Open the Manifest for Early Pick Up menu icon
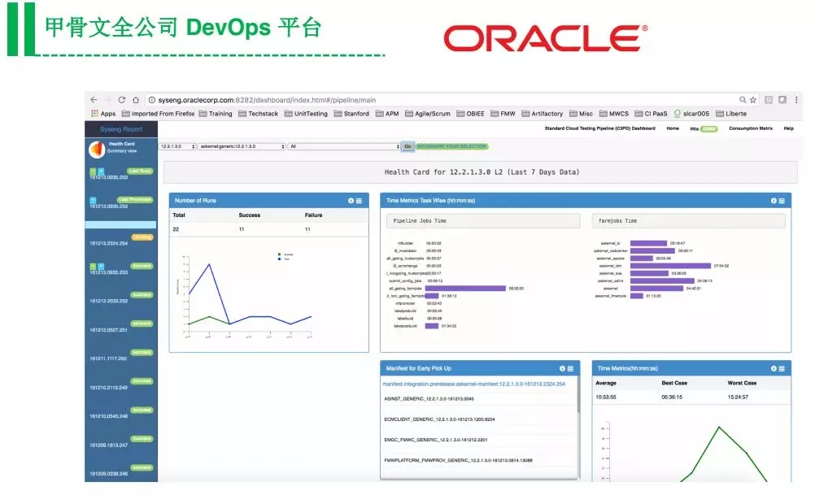The height and width of the screenshot is (504, 815). tap(570, 368)
